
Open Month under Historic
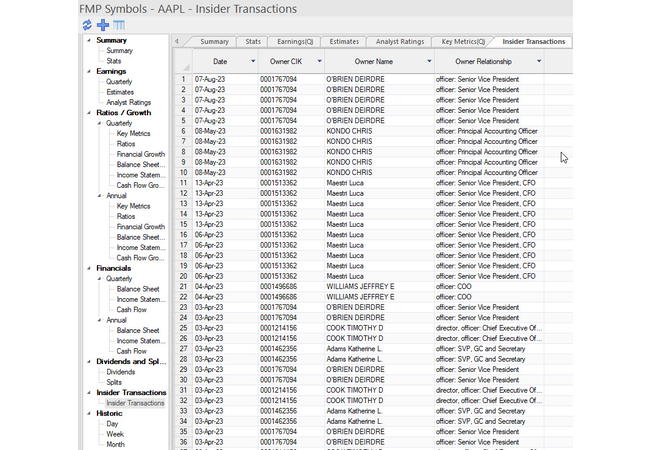115,444
